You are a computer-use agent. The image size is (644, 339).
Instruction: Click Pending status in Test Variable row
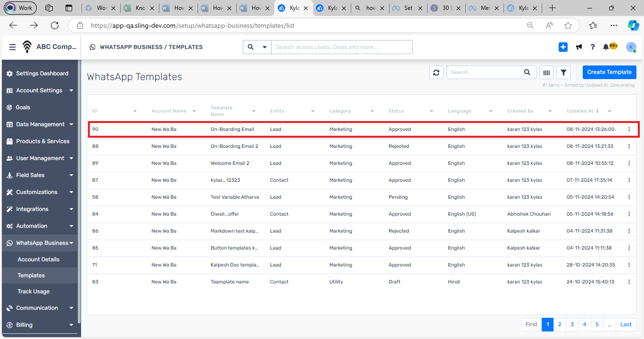pos(398,197)
